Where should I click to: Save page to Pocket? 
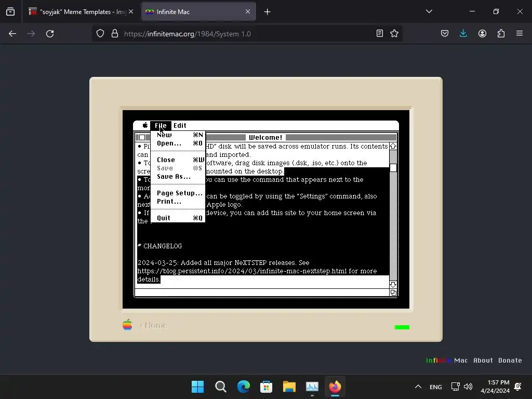445,34
